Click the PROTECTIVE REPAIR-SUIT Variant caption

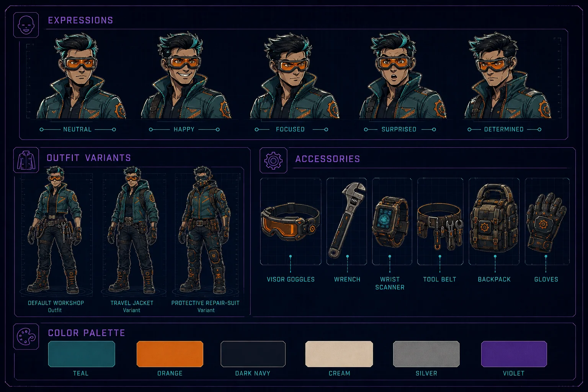coord(206,306)
